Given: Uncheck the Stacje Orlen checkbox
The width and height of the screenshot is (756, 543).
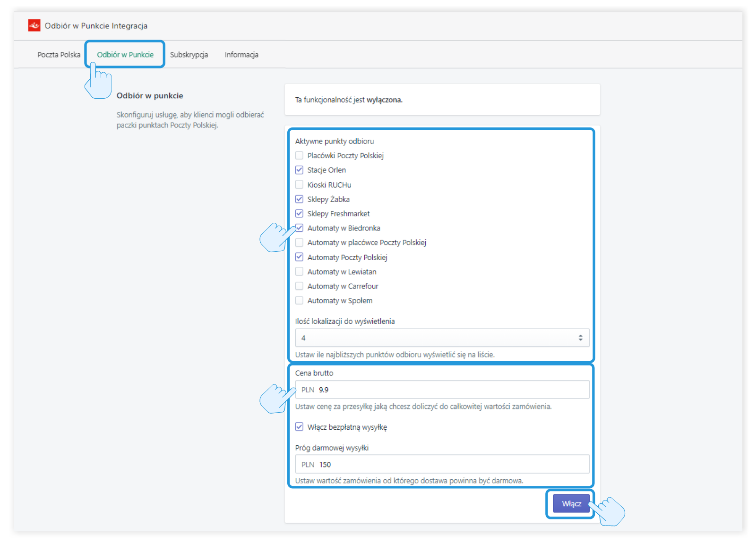Looking at the screenshot, I should click(299, 170).
